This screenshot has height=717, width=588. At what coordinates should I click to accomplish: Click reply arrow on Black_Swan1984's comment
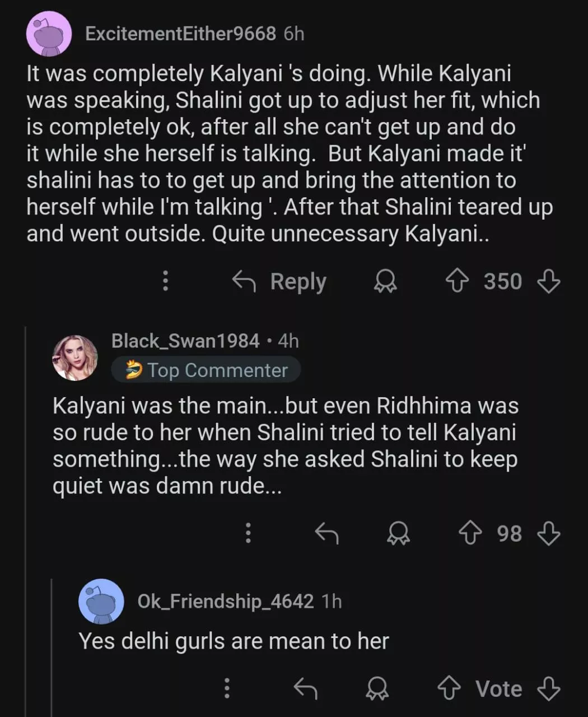tap(326, 533)
